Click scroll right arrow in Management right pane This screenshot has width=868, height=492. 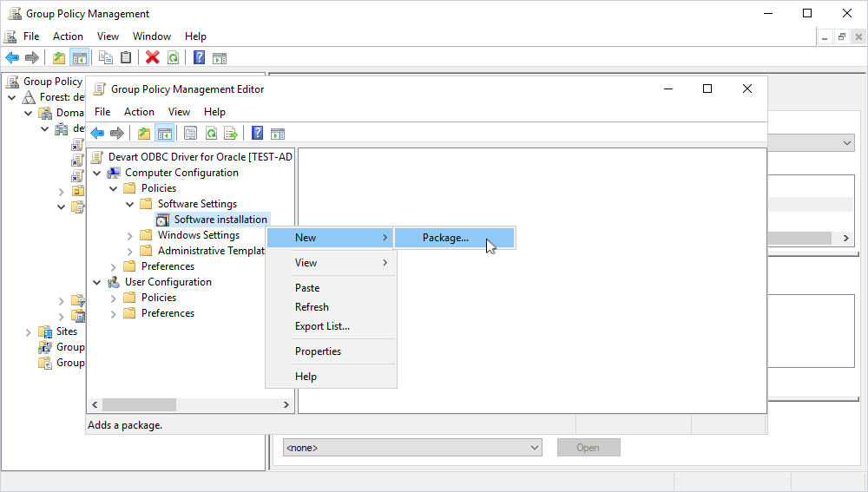tap(845, 238)
